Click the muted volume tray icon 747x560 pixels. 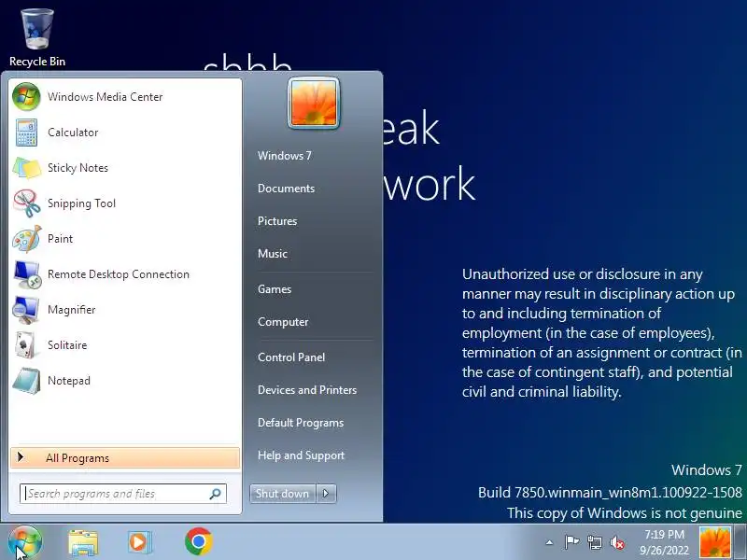(x=617, y=542)
